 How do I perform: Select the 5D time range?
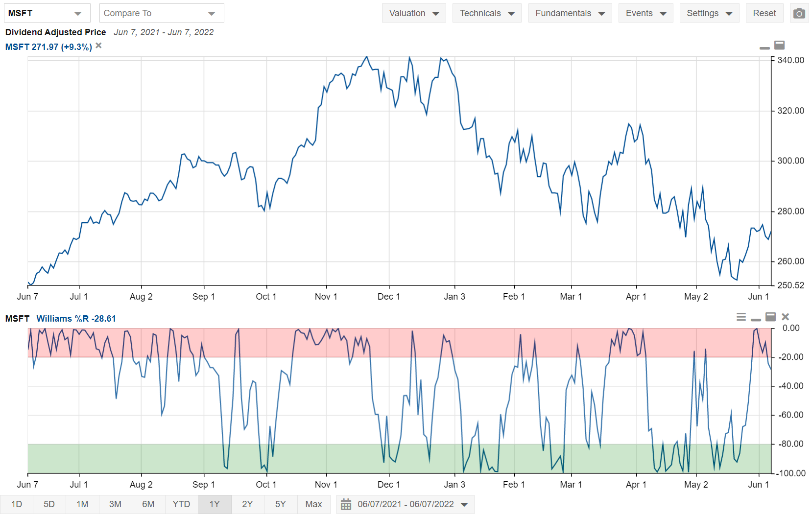coord(49,504)
